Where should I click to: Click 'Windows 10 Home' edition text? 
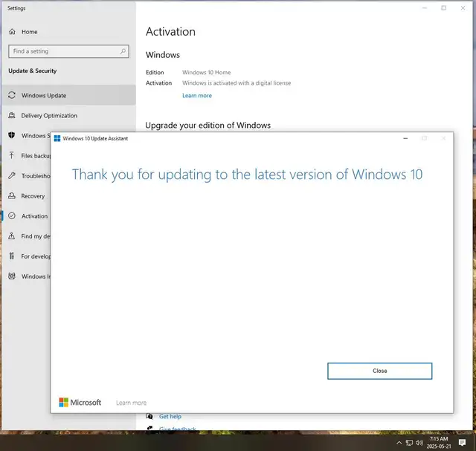[x=207, y=73]
